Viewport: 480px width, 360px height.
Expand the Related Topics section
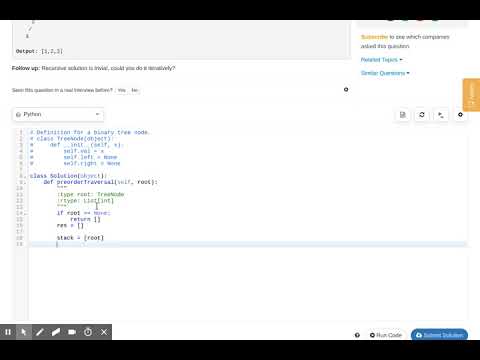coord(382,60)
